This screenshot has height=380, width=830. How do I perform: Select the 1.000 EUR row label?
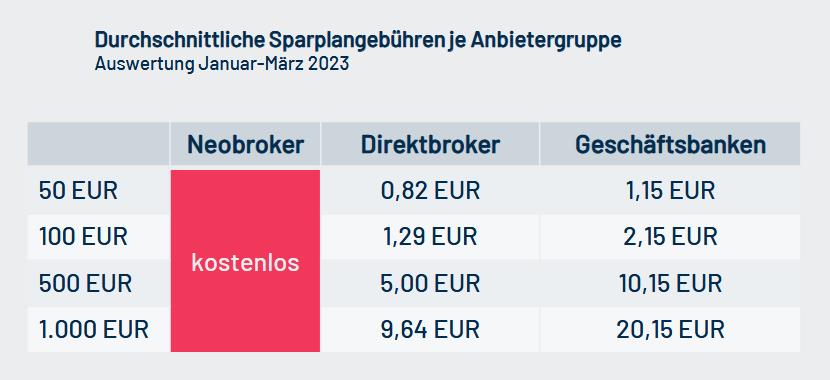(x=94, y=330)
